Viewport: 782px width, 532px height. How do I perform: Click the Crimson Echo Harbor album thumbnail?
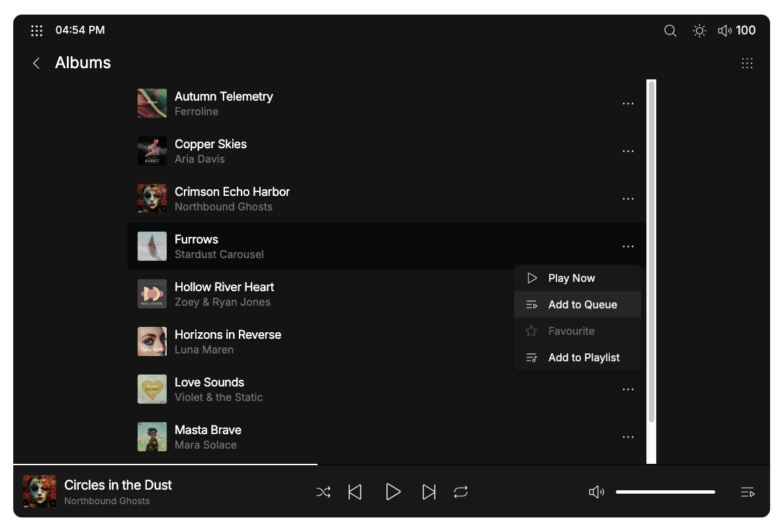[152, 199]
